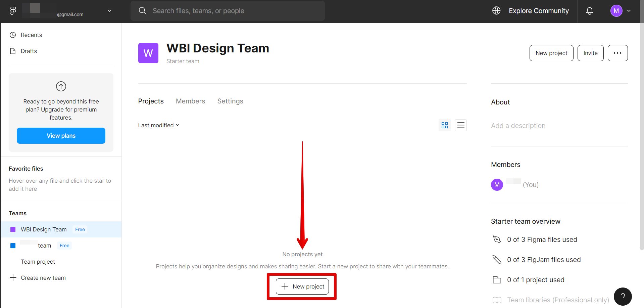
Task: Open the Projects tab
Action: 151,101
